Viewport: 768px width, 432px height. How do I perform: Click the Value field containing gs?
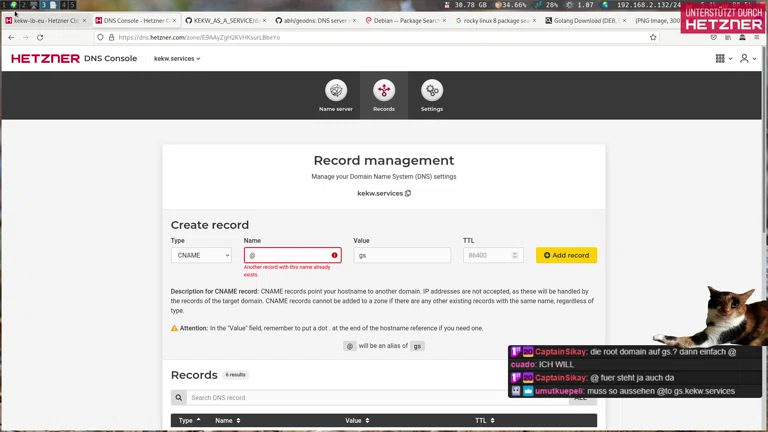coord(402,255)
